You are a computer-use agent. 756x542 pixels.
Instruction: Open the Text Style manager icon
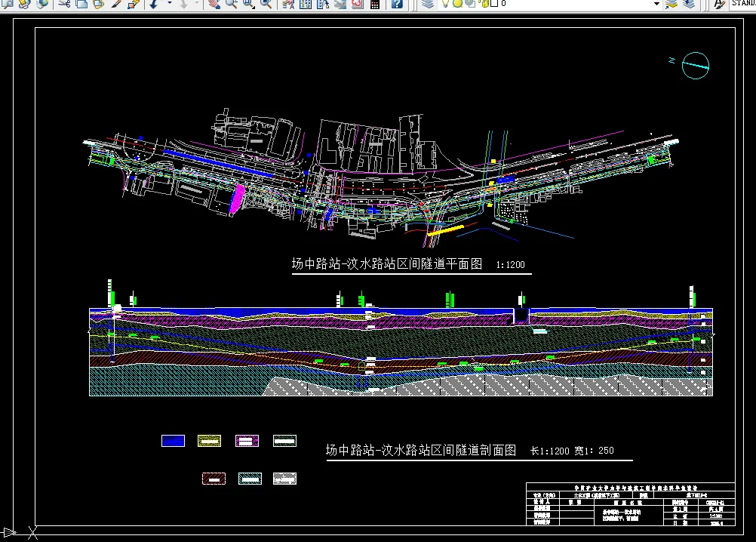tap(719, 4)
